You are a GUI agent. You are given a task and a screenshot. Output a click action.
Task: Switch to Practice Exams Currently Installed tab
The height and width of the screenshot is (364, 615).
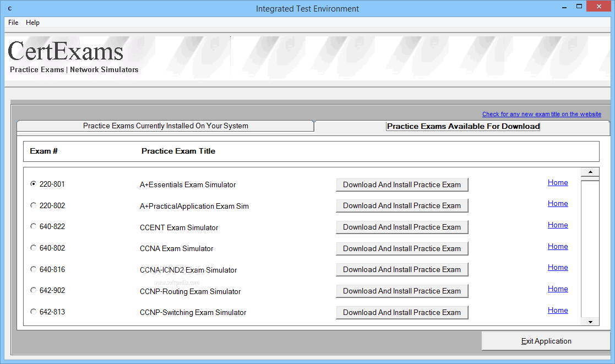pos(166,126)
